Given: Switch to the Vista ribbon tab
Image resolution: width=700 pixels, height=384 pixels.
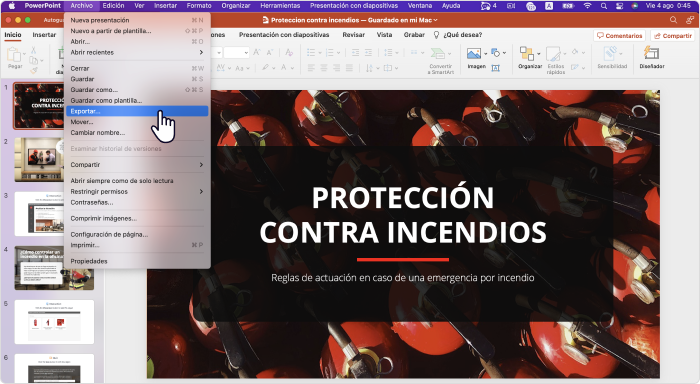Looking at the screenshot, I should pyautogui.click(x=384, y=35).
